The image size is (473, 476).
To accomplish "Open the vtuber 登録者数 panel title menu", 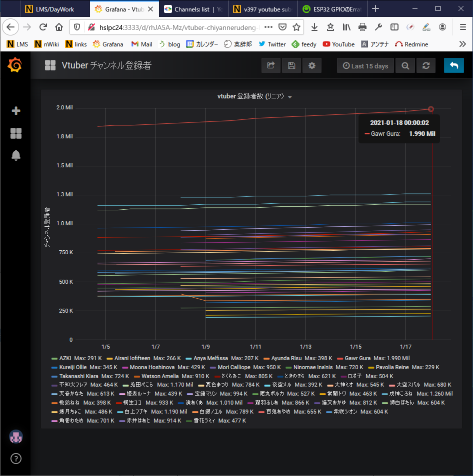I will tap(254, 96).
